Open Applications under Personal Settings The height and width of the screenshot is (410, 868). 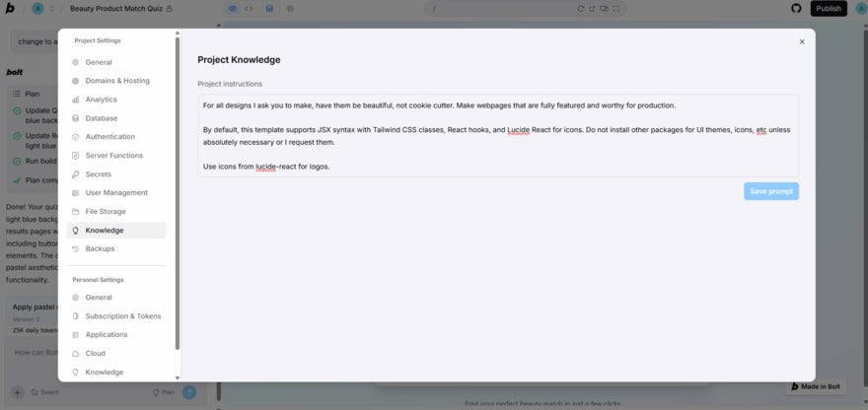point(106,335)
